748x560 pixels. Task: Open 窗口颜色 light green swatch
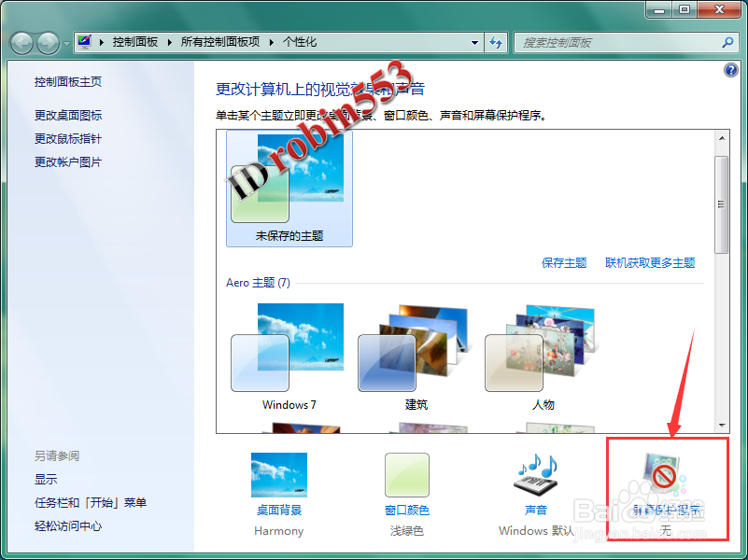[x=407, y=475]
